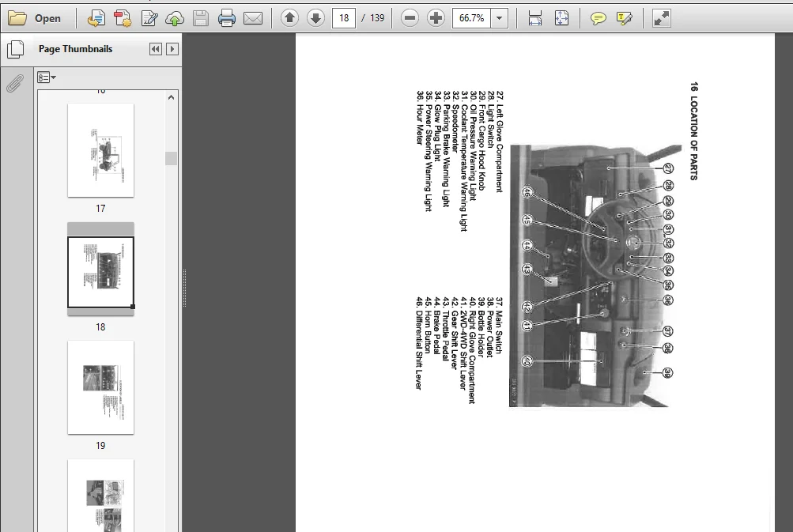This screenshot has width=793, height=532.
Task: Open the zoom level dropdown arrow
Action: [499, 18]
